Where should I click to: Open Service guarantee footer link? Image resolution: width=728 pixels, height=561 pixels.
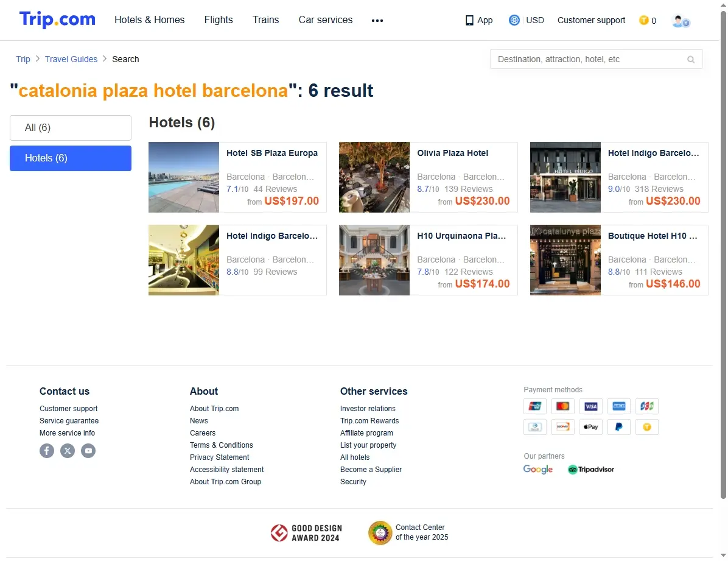click(x=69, y=421)
